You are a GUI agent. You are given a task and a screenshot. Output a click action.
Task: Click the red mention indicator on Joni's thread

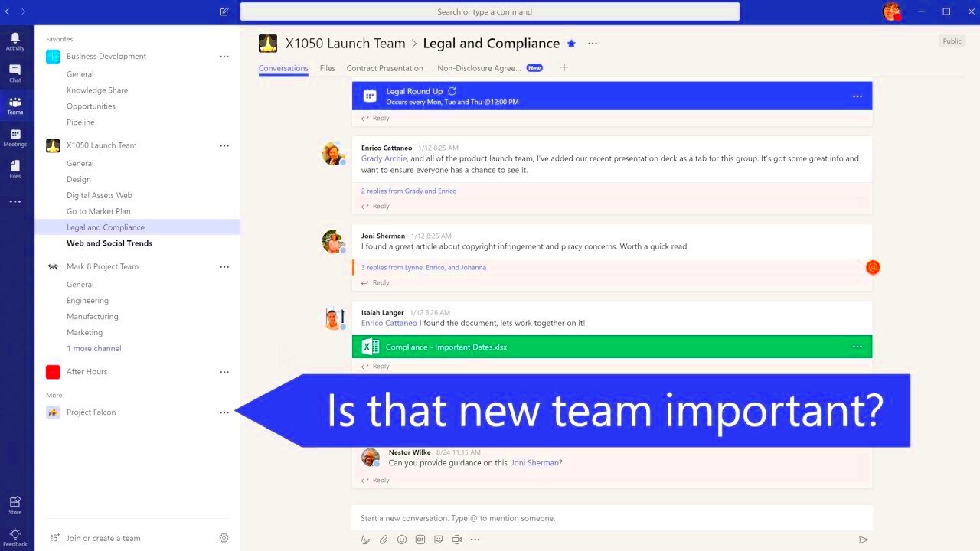point(873,267)
